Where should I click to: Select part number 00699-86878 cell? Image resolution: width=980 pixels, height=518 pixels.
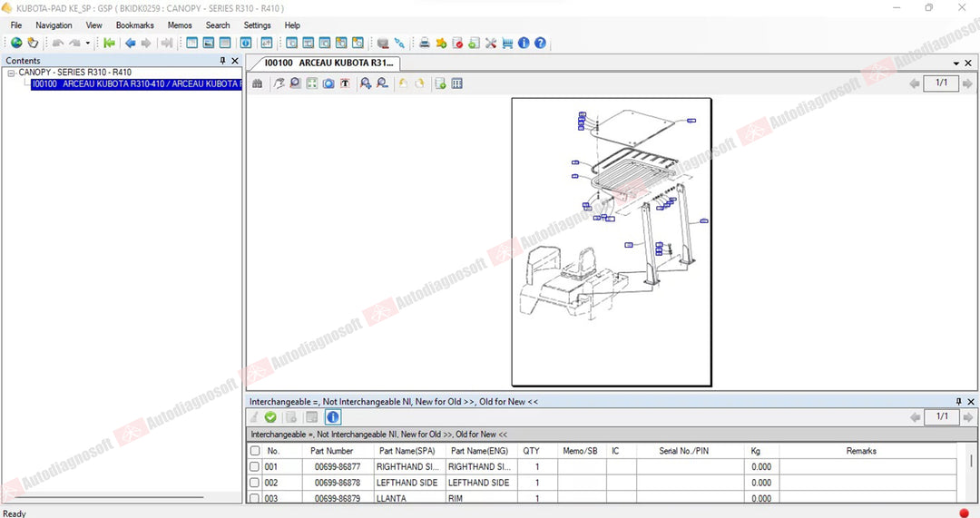click(338, 483)
